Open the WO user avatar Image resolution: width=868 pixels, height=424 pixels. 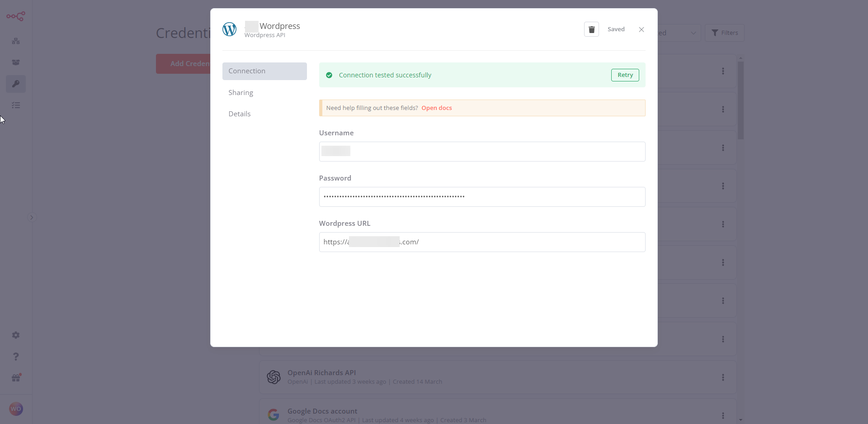click(x=16, y=409)
